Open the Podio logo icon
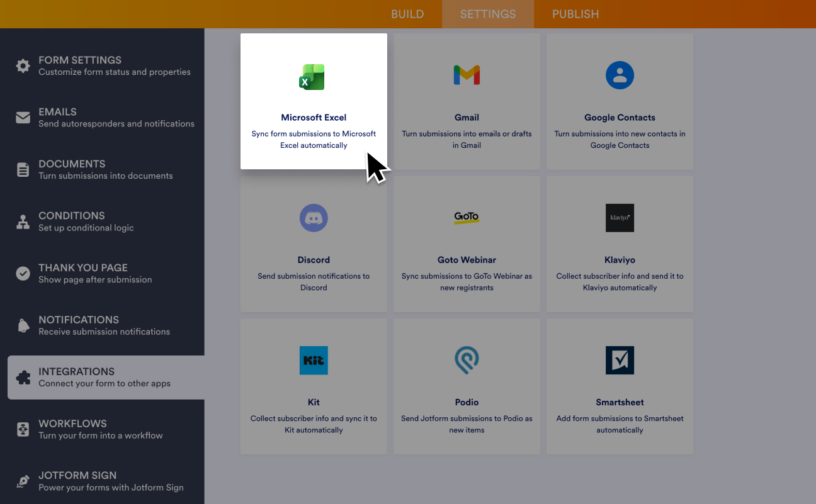The height and width of the screenshot is (504, 816). click(467, 361)
